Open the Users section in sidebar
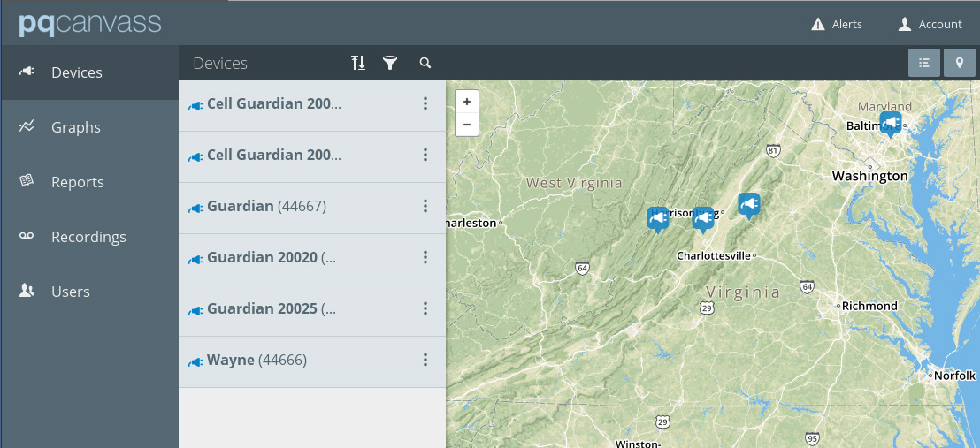This screenshot has height=448, width=980. [89, 292]
